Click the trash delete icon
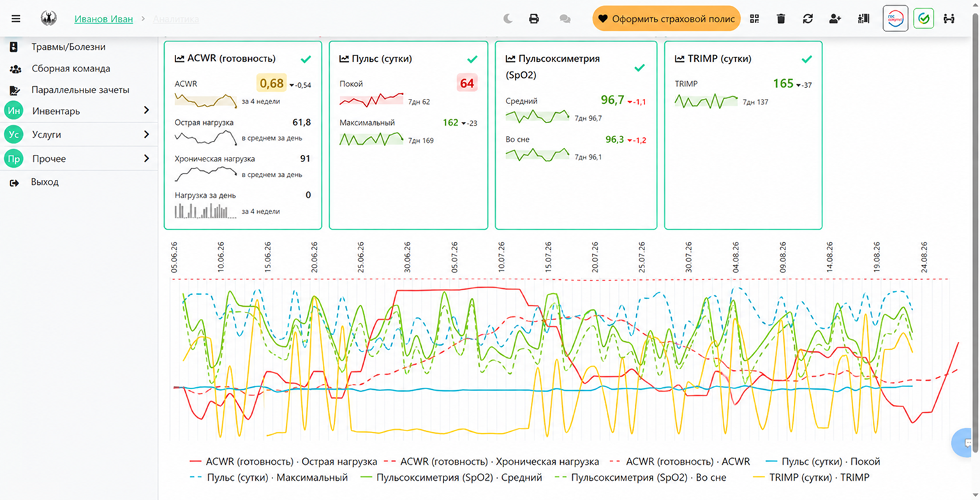The width and height of the screenshot is (980, 500). [781, 18]
